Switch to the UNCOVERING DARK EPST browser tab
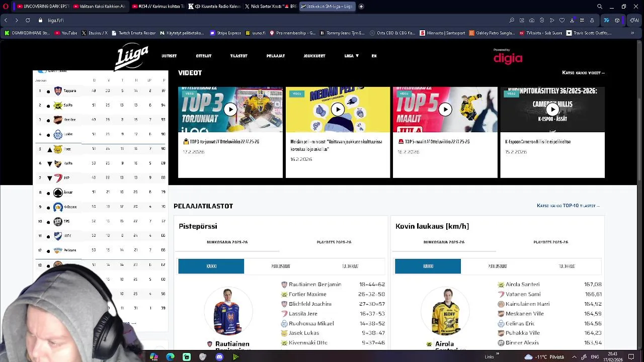 coord(42,7)
